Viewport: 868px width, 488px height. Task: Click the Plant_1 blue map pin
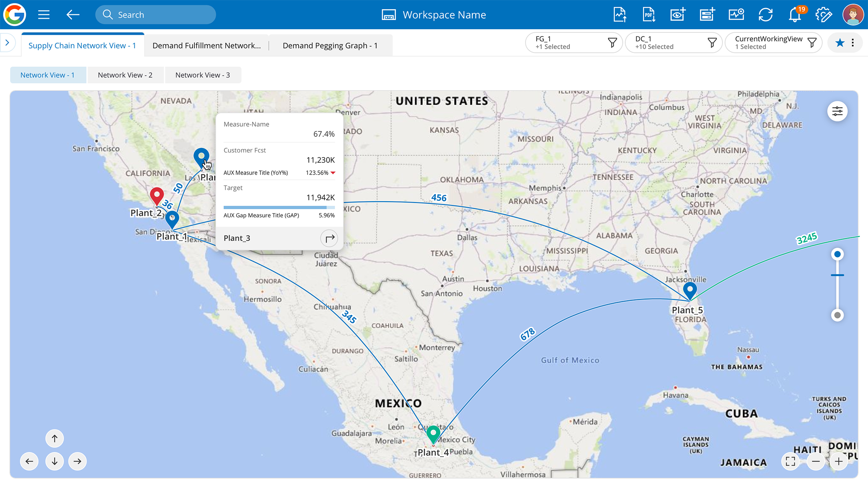(x=172, y=220)
